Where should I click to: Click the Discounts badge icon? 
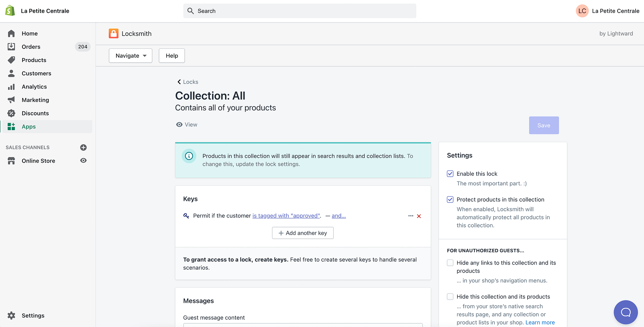[11, 113]
